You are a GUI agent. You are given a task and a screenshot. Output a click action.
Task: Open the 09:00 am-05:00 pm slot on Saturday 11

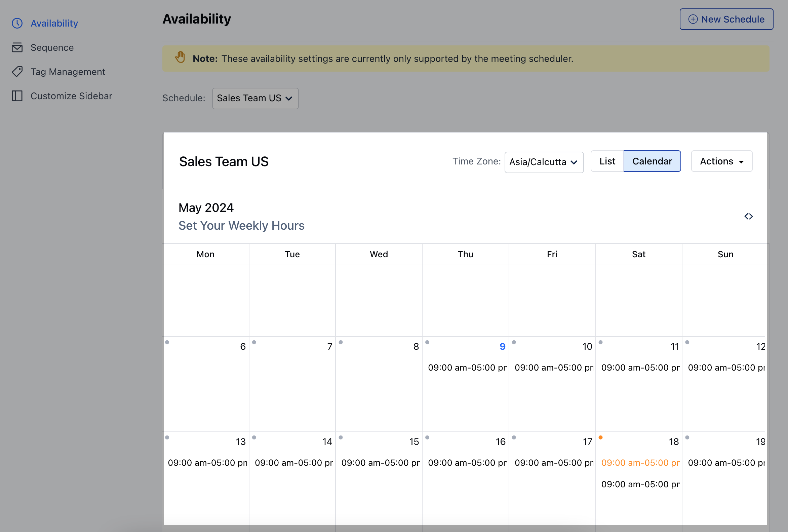[640, 368]
